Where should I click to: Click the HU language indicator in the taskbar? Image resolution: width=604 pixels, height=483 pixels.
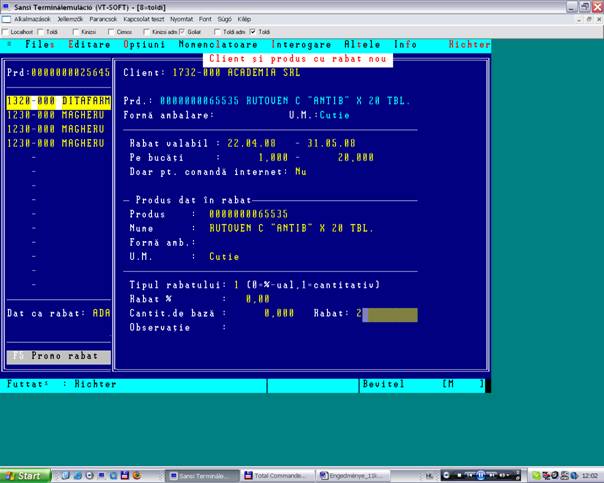(x=429, y=476)
